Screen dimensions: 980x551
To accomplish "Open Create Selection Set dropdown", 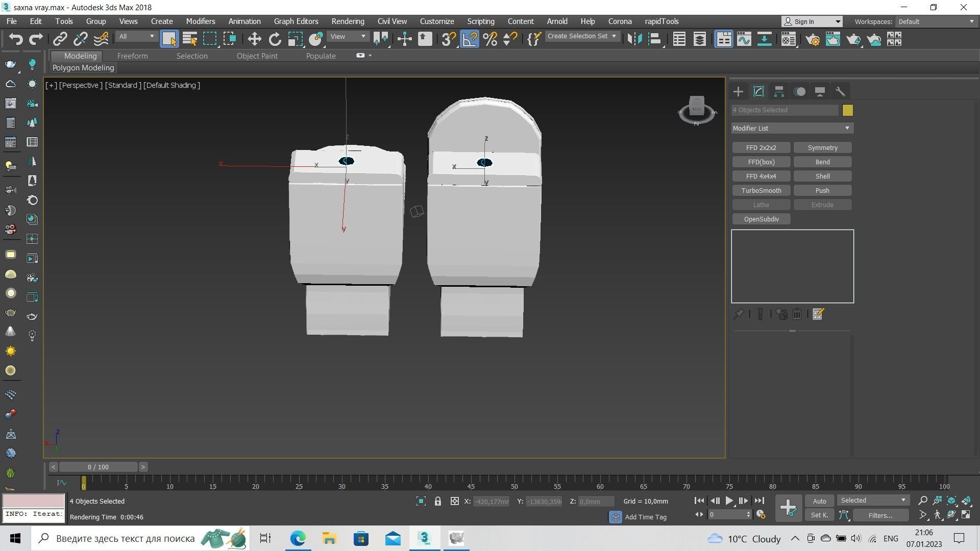I will click(581, 36).
